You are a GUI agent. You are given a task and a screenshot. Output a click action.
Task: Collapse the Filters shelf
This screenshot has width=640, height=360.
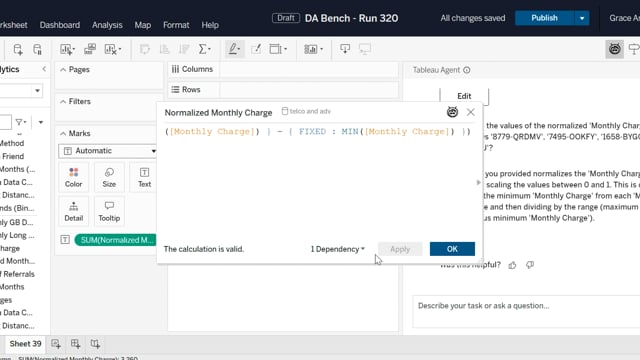click(63, 102)
